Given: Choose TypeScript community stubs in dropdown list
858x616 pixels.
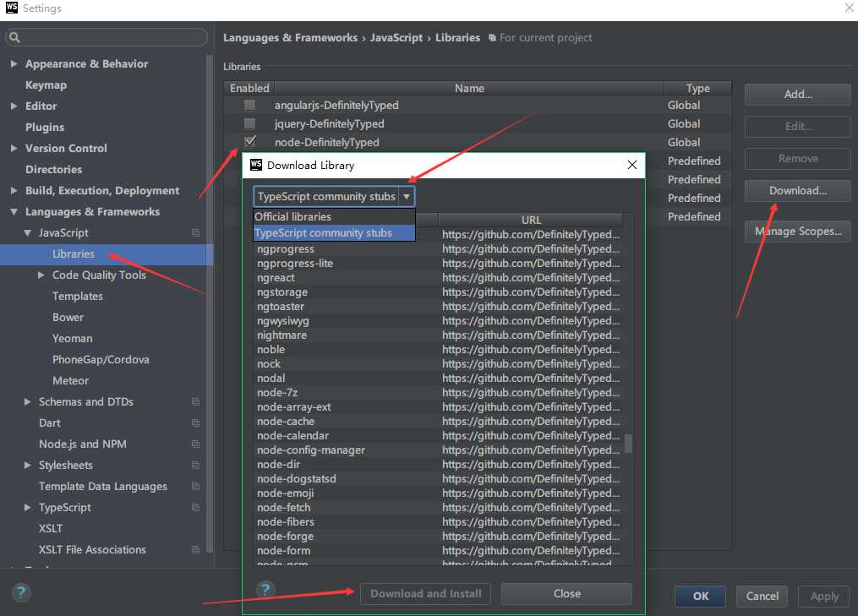Looking at the screenshot, I should click(x=335, y=233).
